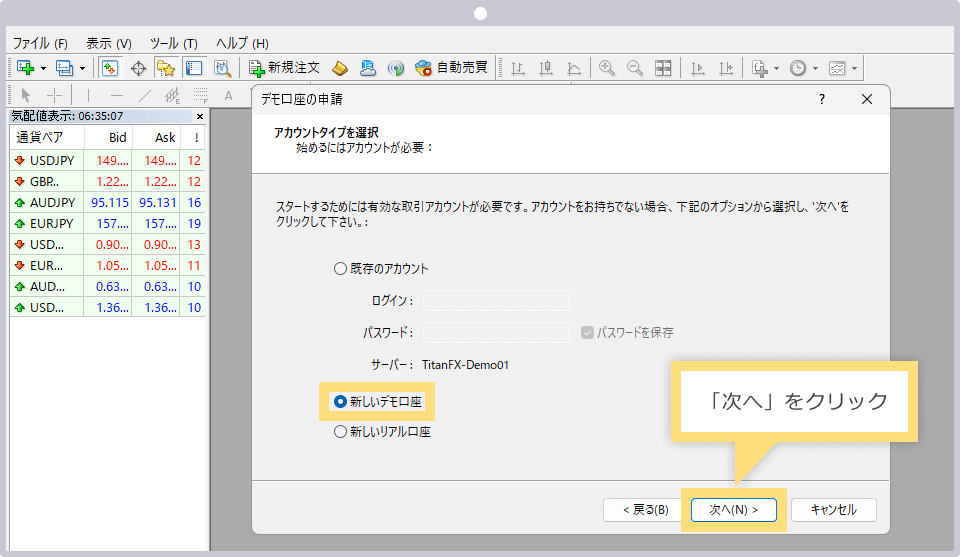Open the Navigator folder-star icon

tap(166, 68)
